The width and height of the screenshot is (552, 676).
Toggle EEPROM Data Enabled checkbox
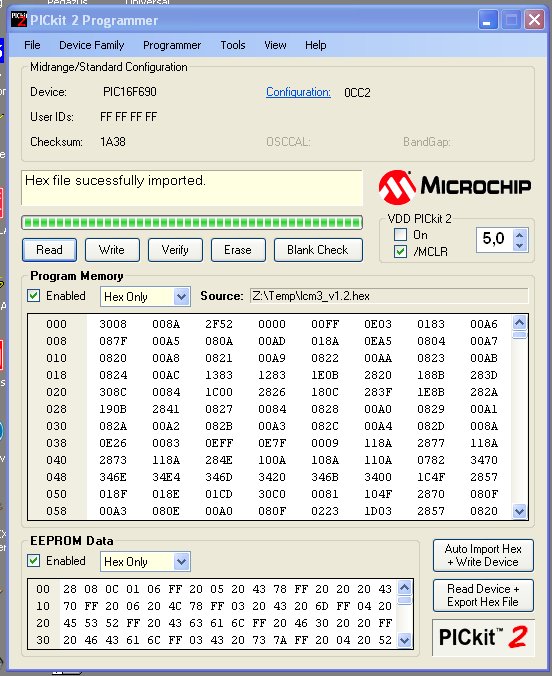click(x=33, y=561)
